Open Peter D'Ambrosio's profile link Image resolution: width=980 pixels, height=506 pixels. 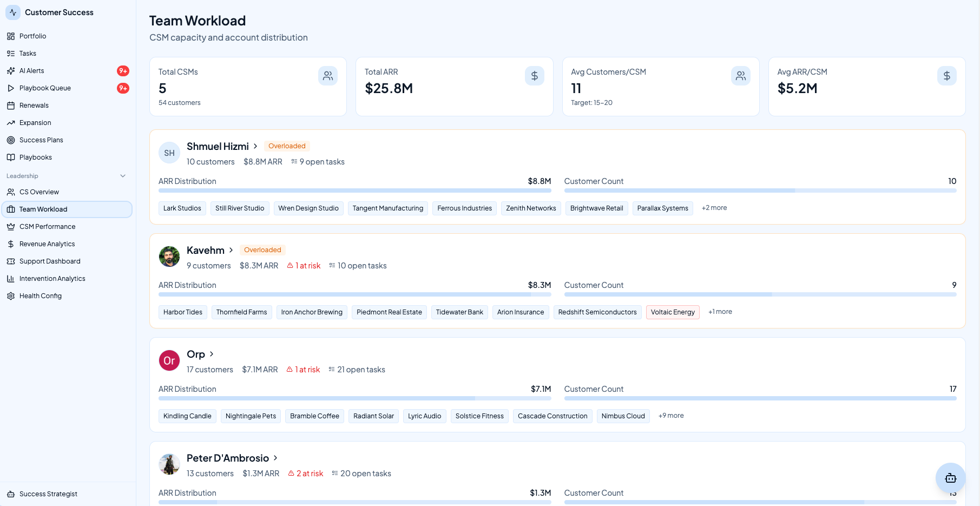point(228,458)
